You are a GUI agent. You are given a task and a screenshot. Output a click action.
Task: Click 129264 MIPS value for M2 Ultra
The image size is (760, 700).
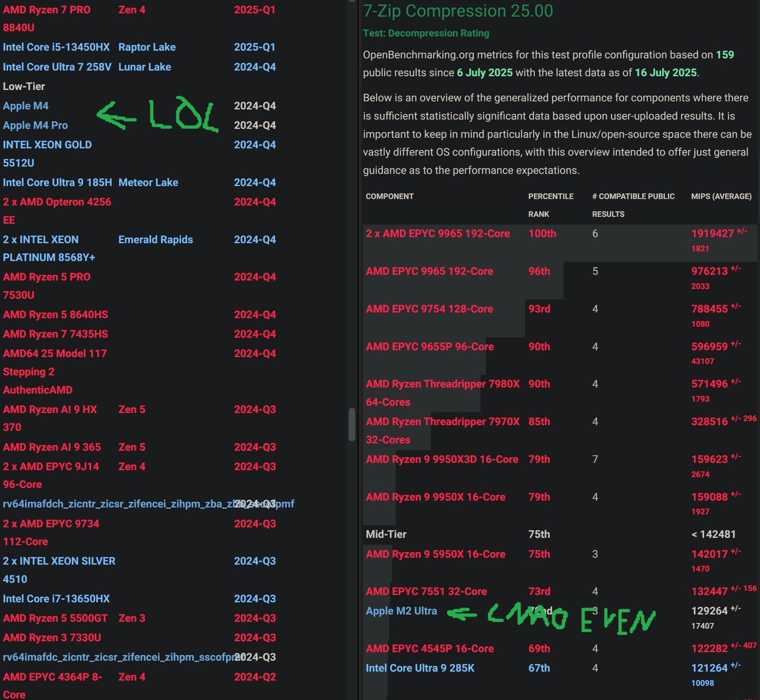(x=709, y=611)
